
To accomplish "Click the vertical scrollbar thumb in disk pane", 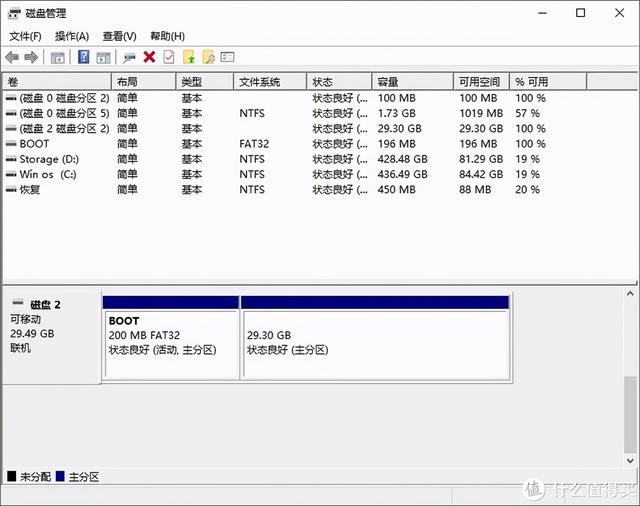I will [630, 414].
